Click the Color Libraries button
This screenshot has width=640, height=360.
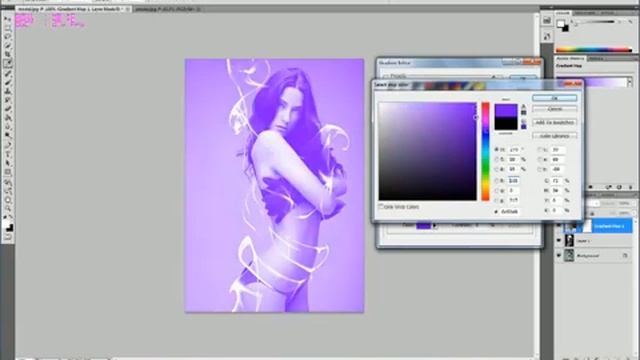click(554, 136)
